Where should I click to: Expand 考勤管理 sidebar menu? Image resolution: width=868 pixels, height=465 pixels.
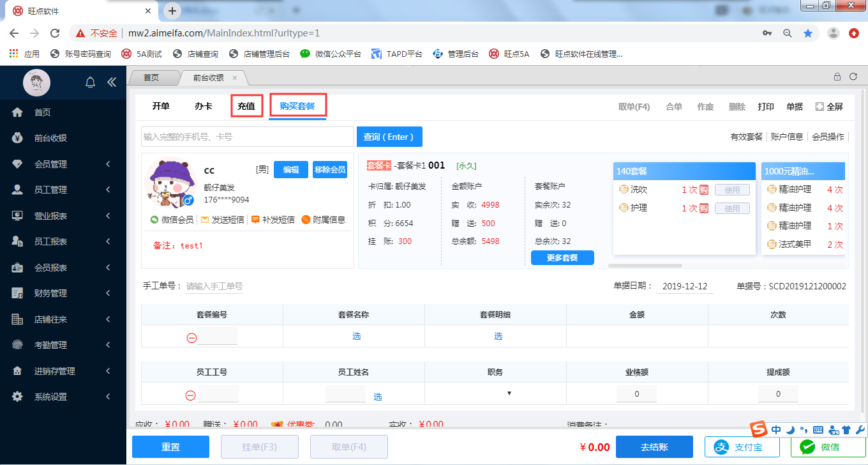click(64, 345)
